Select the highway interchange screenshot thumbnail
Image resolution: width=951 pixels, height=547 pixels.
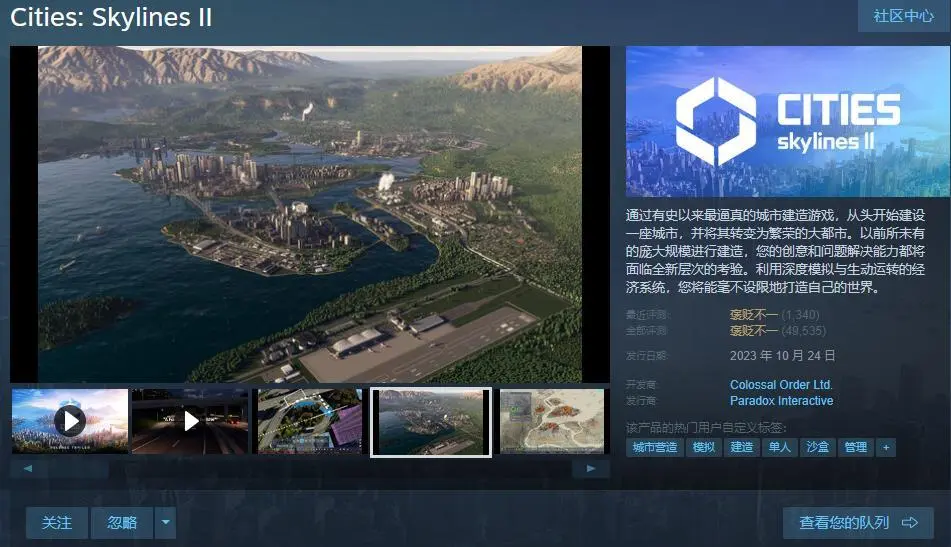click(310, 421)
